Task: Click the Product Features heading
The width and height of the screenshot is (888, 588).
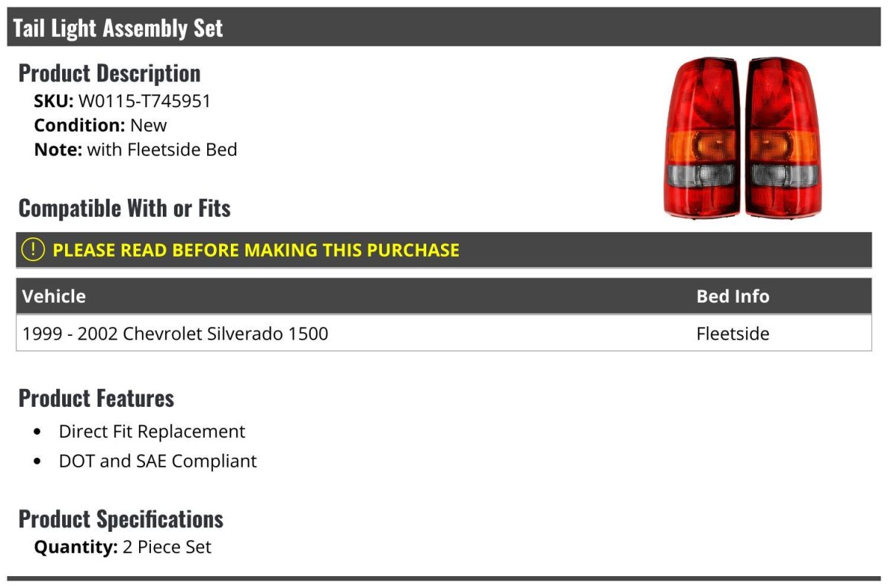Action: coord(96,398)
